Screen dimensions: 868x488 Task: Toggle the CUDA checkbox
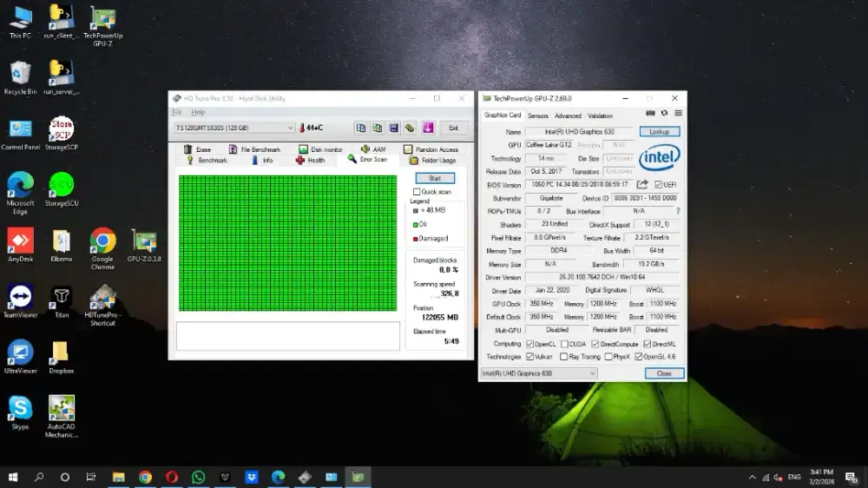(565, 344)
